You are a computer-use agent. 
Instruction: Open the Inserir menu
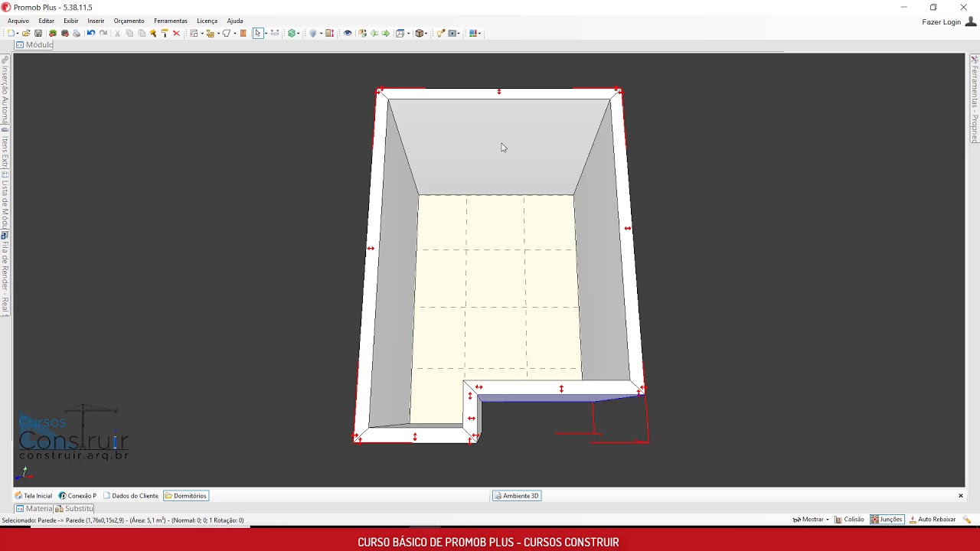click(96, 21)
